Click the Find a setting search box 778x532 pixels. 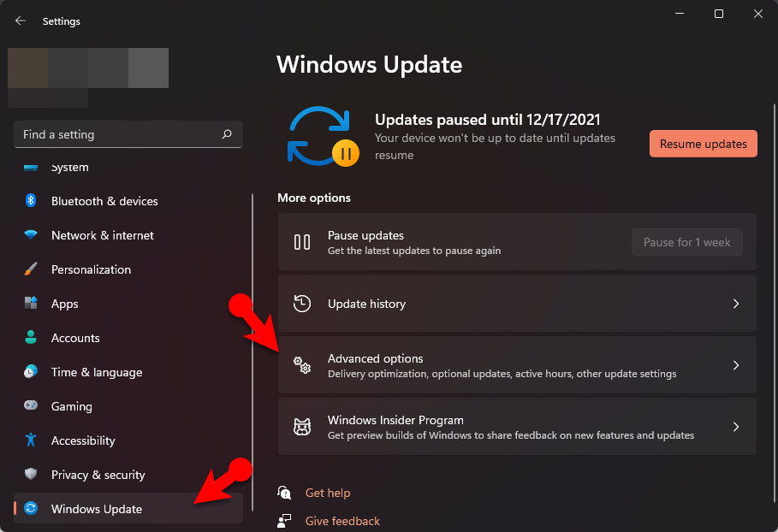118,134
